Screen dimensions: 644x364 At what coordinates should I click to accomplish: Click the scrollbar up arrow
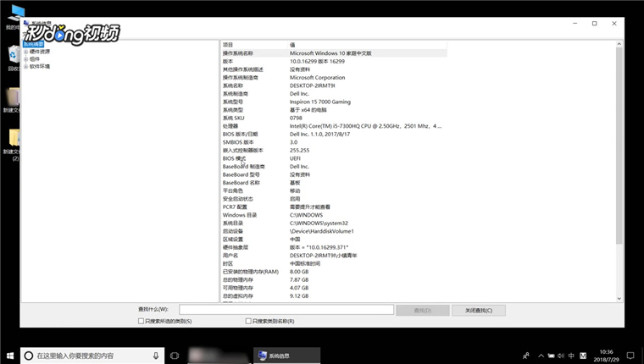pos(619,44)
